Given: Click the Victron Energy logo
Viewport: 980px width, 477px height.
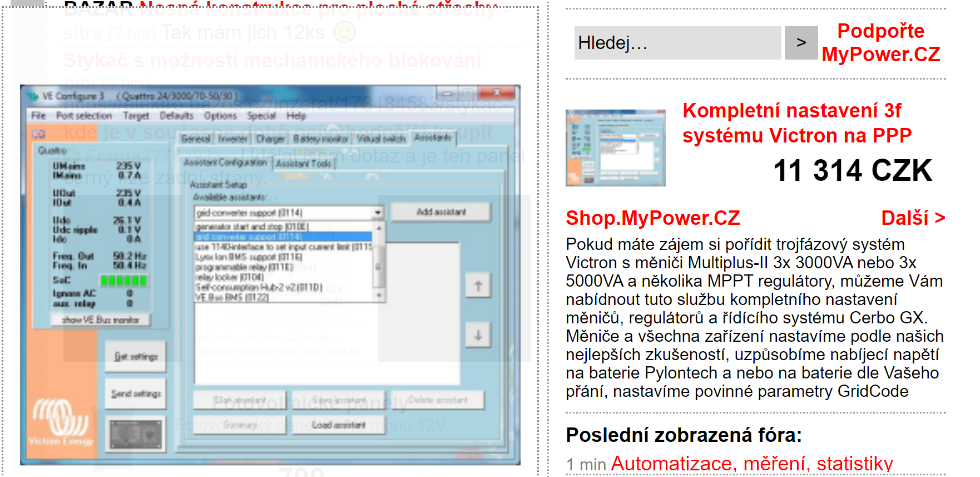Looking at the screenshot, I should [x=61, y=421].
